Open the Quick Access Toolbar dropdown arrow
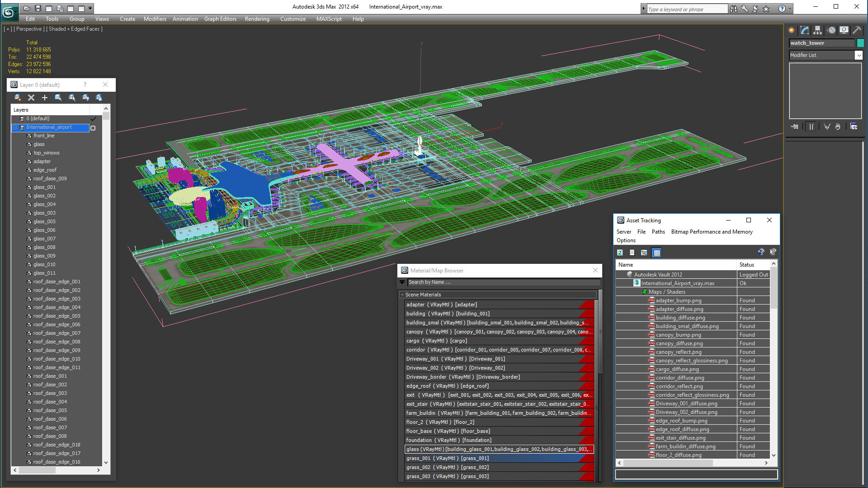Image resolution: width=868 pixels, height=488 pixels. click(90, 8)
